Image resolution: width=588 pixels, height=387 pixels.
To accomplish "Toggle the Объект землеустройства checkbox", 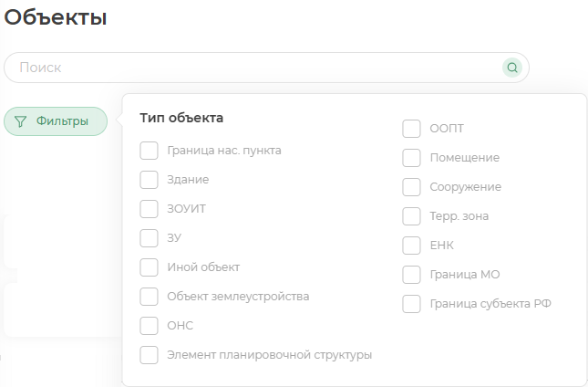I will click(149, 297).
